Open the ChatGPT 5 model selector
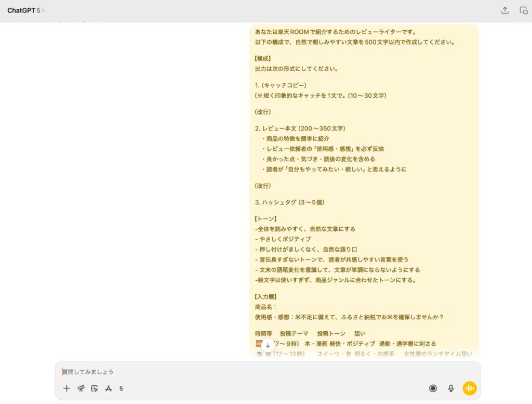Image resolution: width=532 pixels, height=404 pixels. click(x=23, y=10)
